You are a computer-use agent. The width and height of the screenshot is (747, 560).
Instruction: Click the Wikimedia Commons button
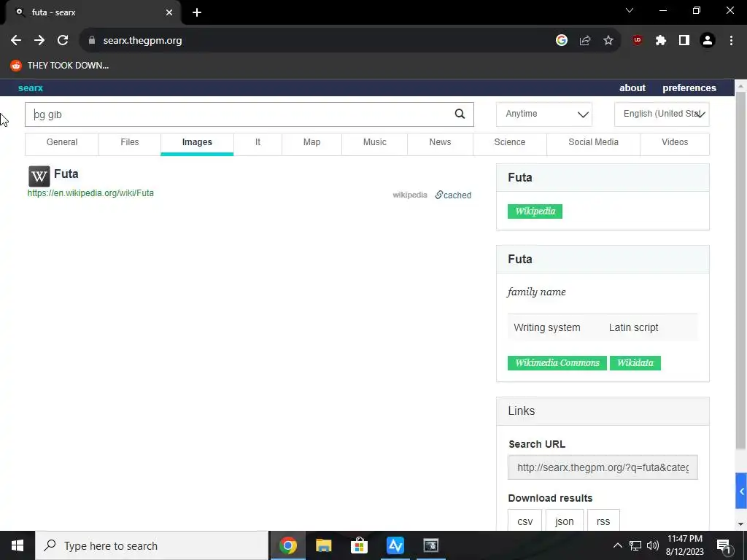click(557, 363)
